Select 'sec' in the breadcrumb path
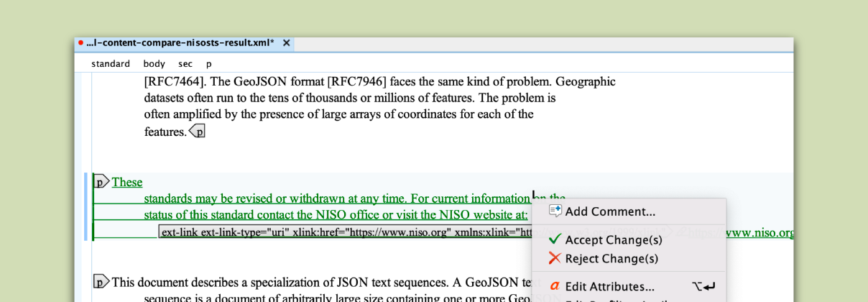 (x=185, y=64)
